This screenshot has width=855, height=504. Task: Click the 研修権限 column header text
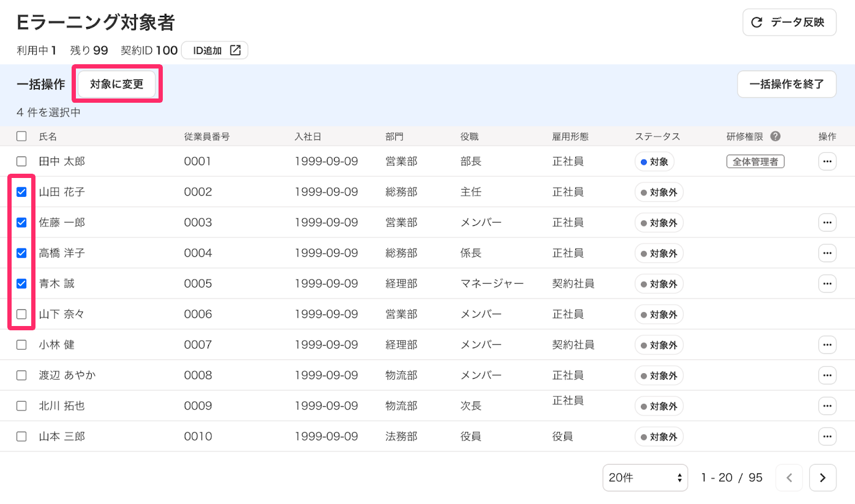click(x=744, y=136)
